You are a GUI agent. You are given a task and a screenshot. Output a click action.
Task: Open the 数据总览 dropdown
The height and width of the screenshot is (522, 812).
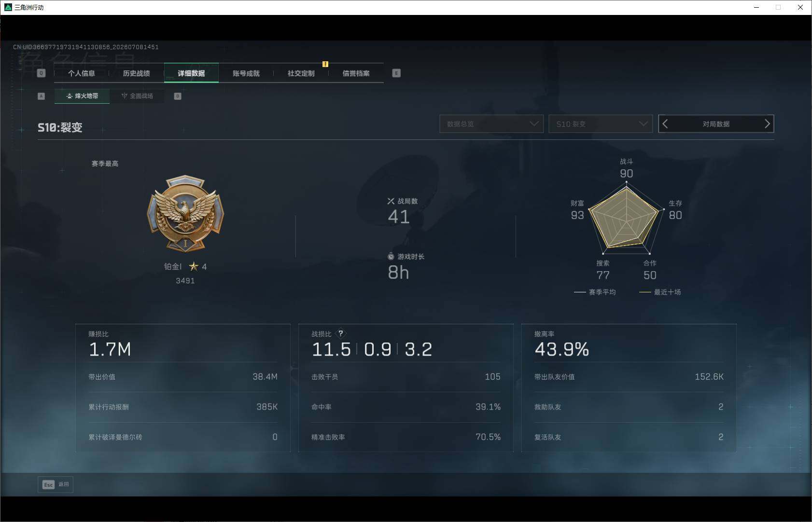pos(491,124)
